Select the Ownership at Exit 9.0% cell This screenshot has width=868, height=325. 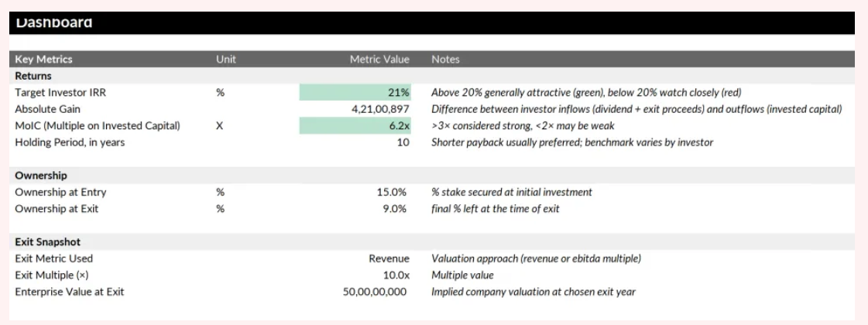tap(394, 207)
